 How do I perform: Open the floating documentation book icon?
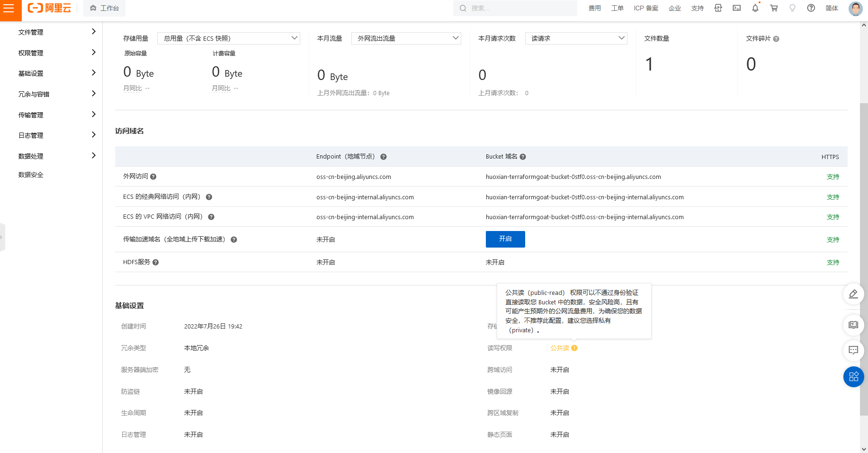[853, 325]
